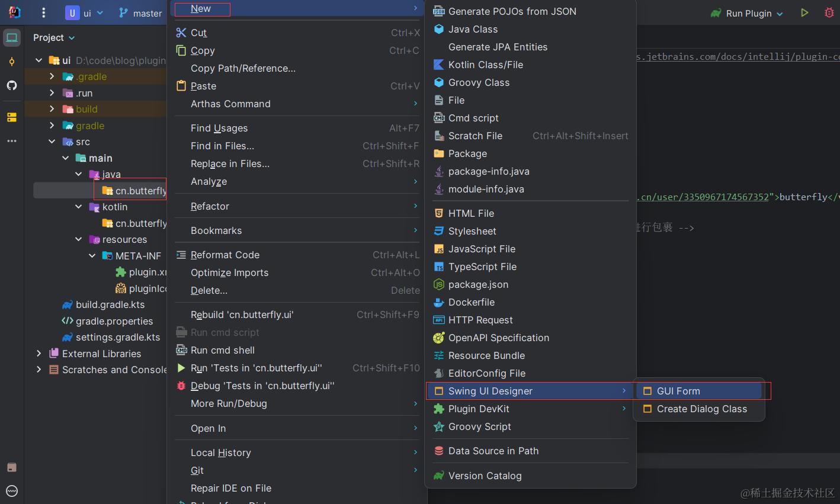Click the Kotlin Class/File icon

tap(439, 65)
